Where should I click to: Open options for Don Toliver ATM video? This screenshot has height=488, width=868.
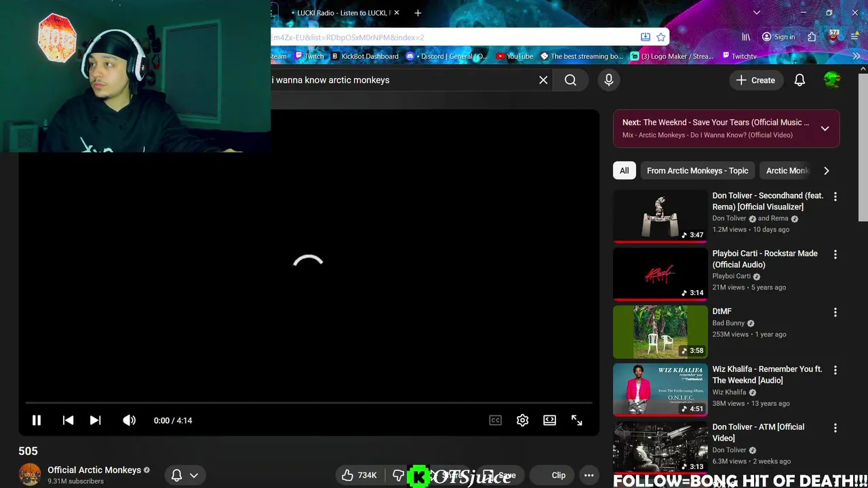click(835, 428)
